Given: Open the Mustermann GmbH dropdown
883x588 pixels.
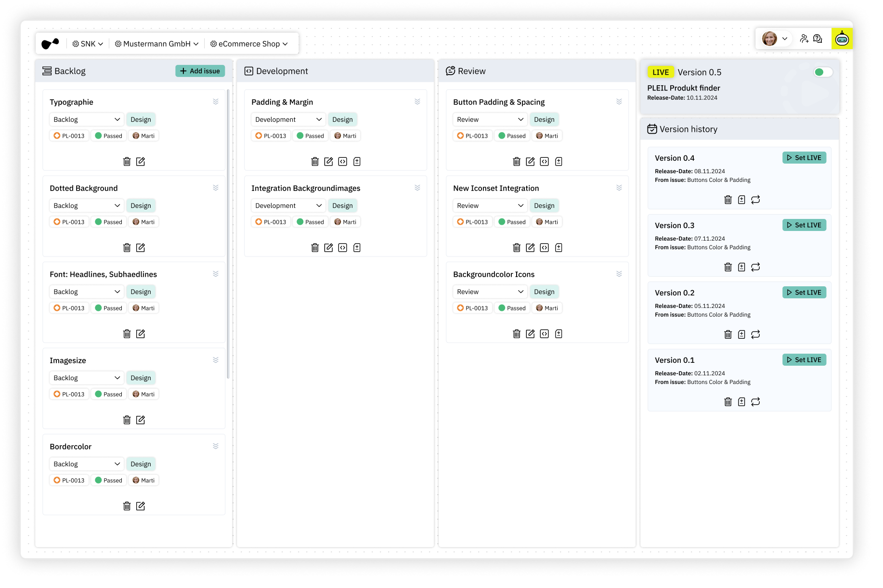Looking at the screenshot, I should pyautogui.click(x=156, y=44).
